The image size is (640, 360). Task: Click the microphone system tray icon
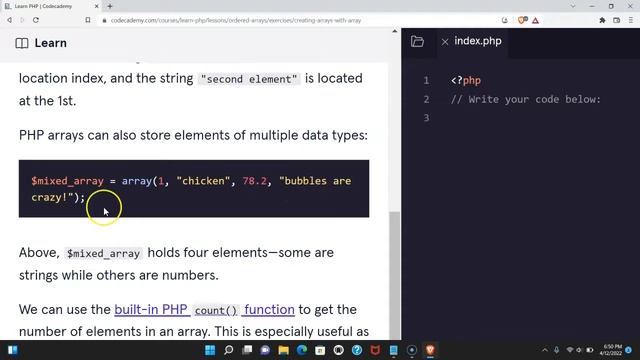[557, 350]
